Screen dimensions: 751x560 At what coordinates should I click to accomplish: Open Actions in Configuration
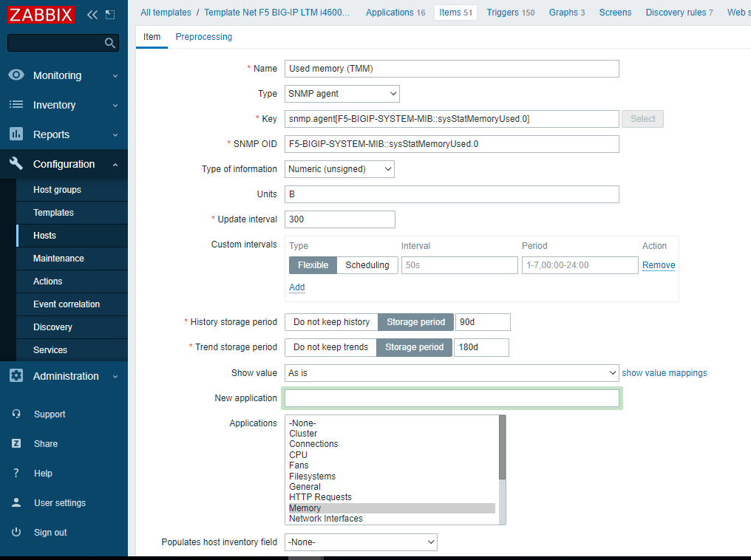[x=72, y=281]
